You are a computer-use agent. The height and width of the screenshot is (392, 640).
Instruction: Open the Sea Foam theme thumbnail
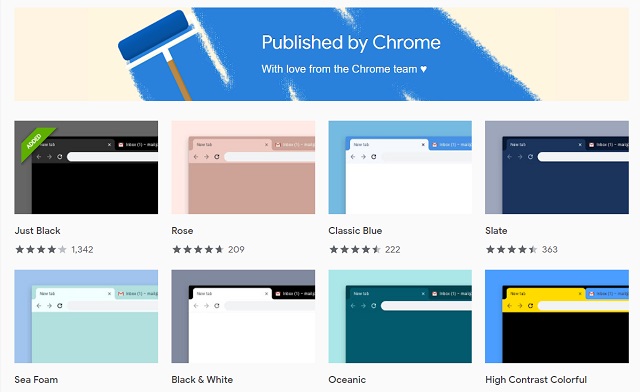86,316
